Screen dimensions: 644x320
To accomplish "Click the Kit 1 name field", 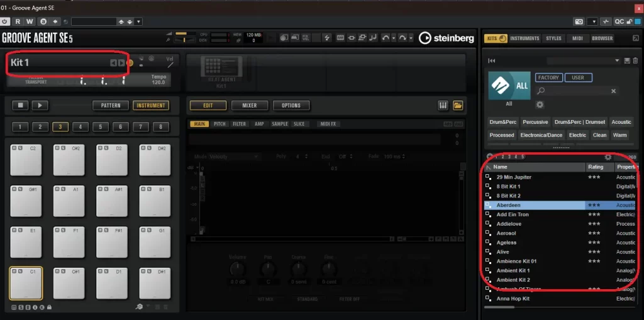I will click(x=58, y=63).
